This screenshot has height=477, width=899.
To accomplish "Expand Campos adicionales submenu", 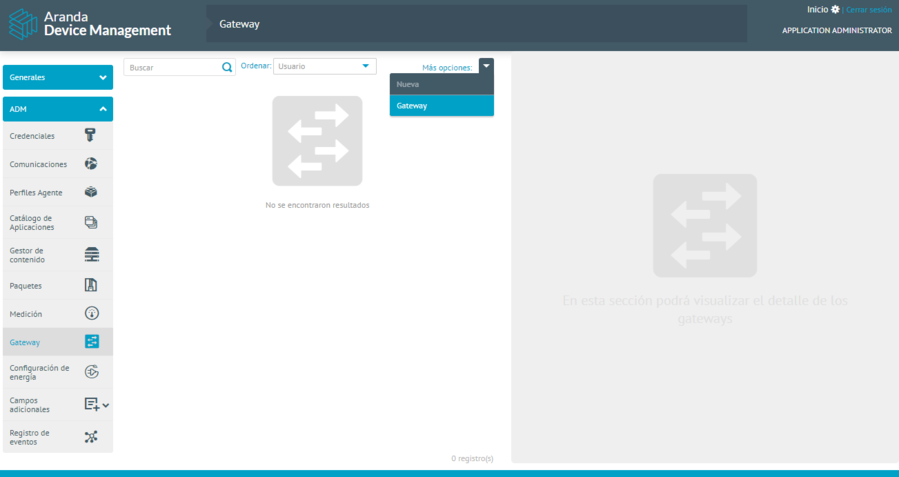I will (x=106, y=405).
